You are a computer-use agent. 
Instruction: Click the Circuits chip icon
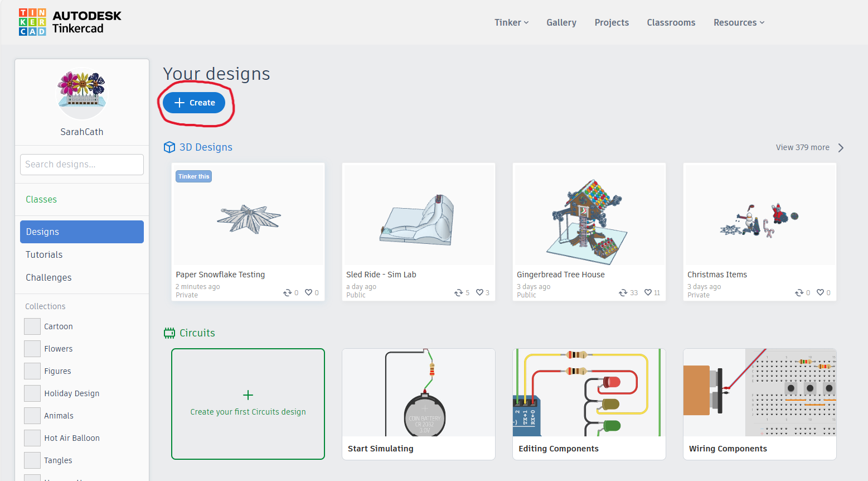pos(169,333)
